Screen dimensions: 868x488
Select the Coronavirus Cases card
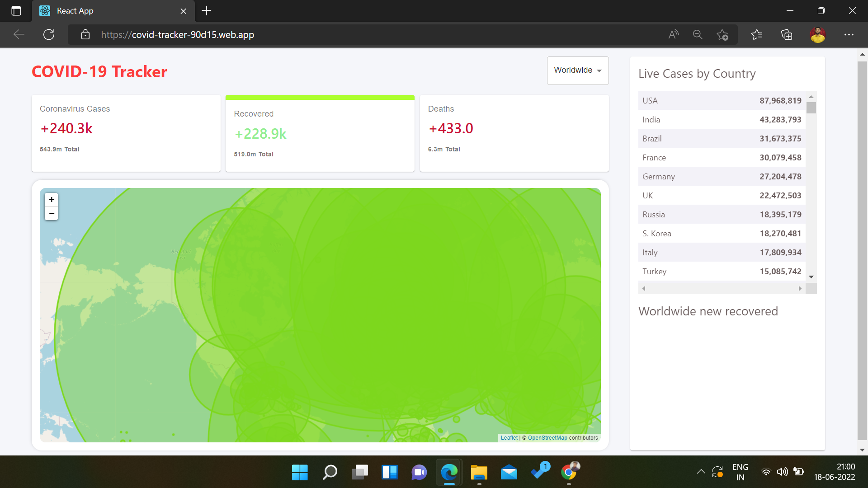click(126, 133)
